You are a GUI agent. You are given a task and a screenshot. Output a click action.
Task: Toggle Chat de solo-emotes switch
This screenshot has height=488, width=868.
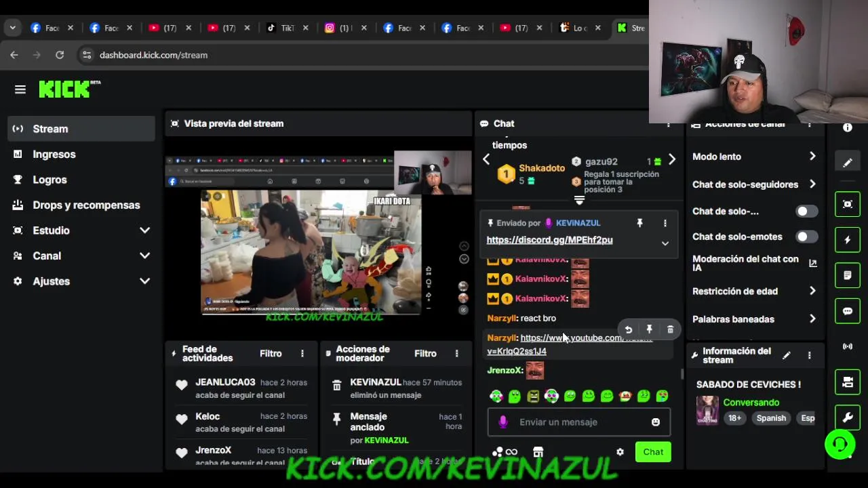coord(806,237)
